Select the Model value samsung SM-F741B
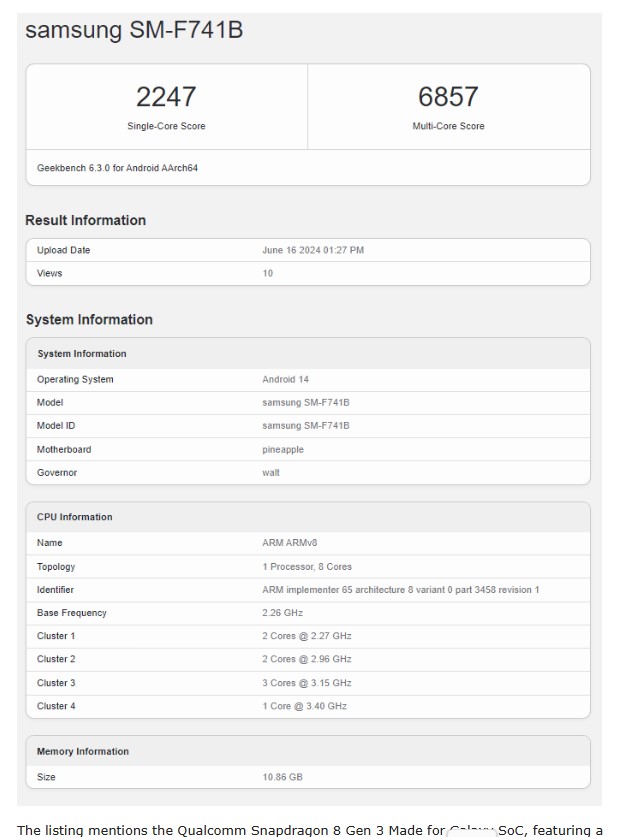Image resolution: width=633 pixels, height=837 pixels. tap(306, 402)
